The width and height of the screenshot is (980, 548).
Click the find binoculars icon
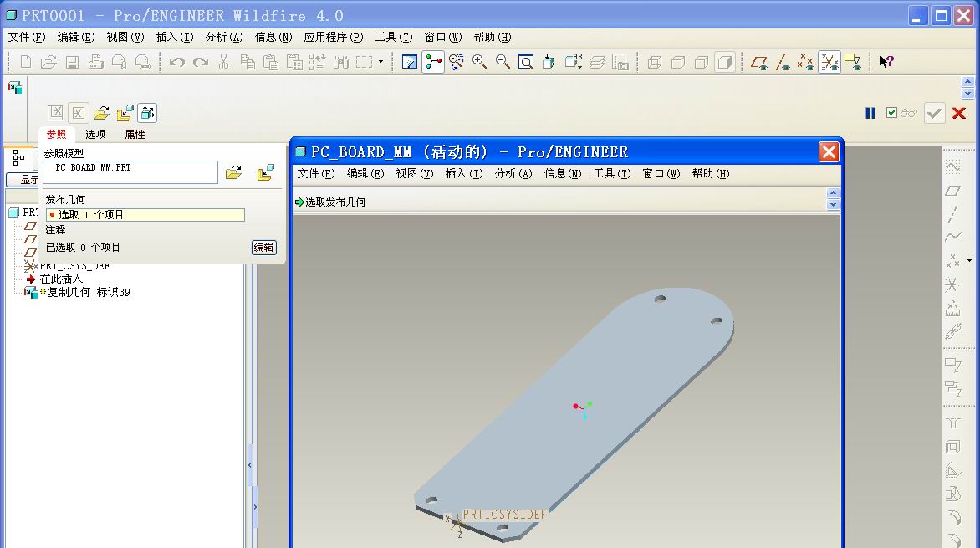tap(340, 62)
